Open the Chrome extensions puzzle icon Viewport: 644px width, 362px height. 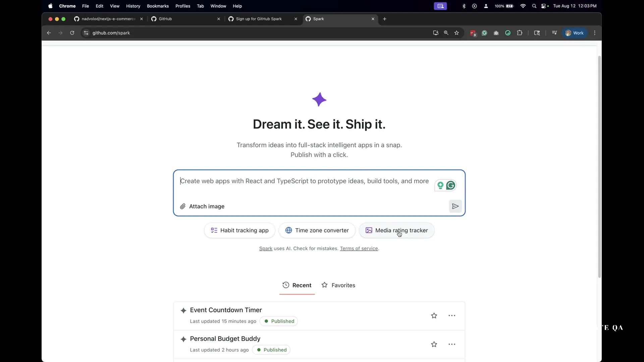(x=520, y=33)
